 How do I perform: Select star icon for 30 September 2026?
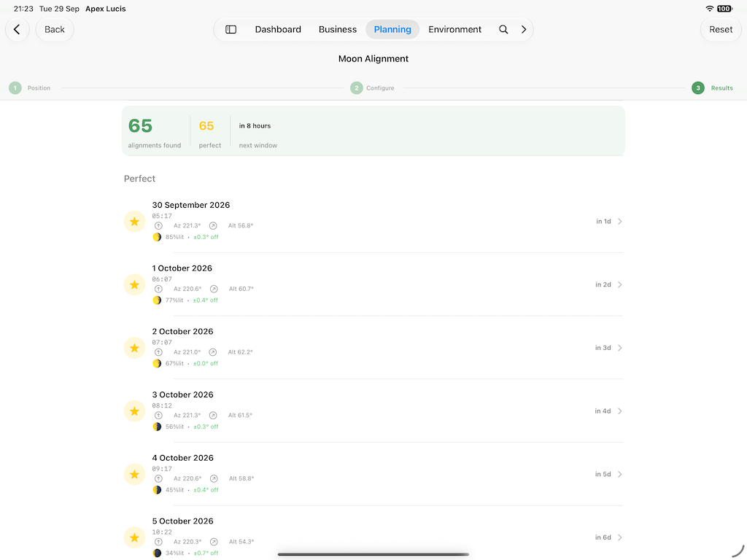(134, 222)
